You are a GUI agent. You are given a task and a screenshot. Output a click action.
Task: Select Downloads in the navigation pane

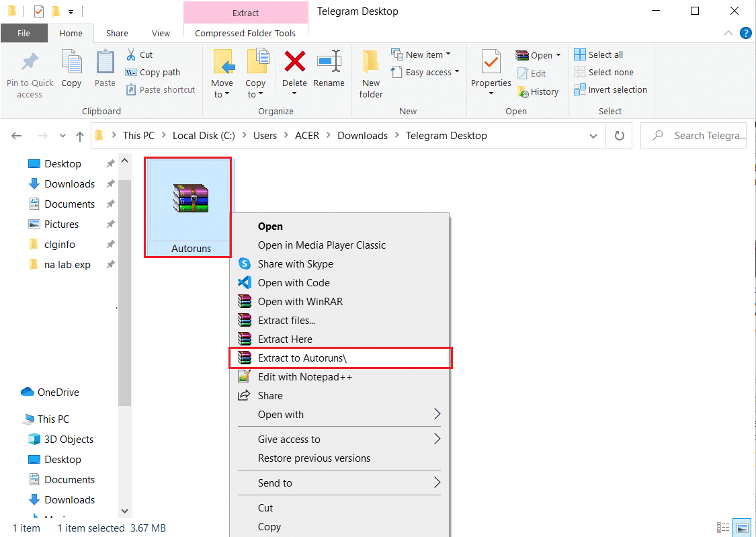pos(68,183)
